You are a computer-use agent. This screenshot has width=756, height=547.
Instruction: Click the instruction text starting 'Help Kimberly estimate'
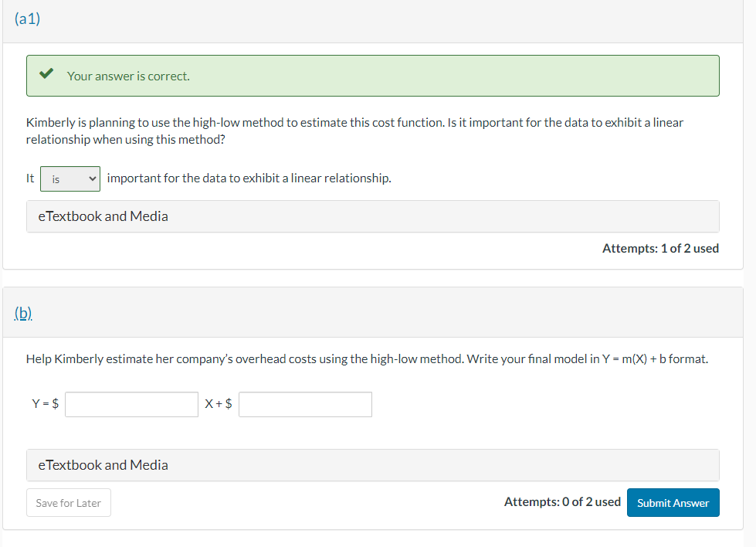click(367, 359)
